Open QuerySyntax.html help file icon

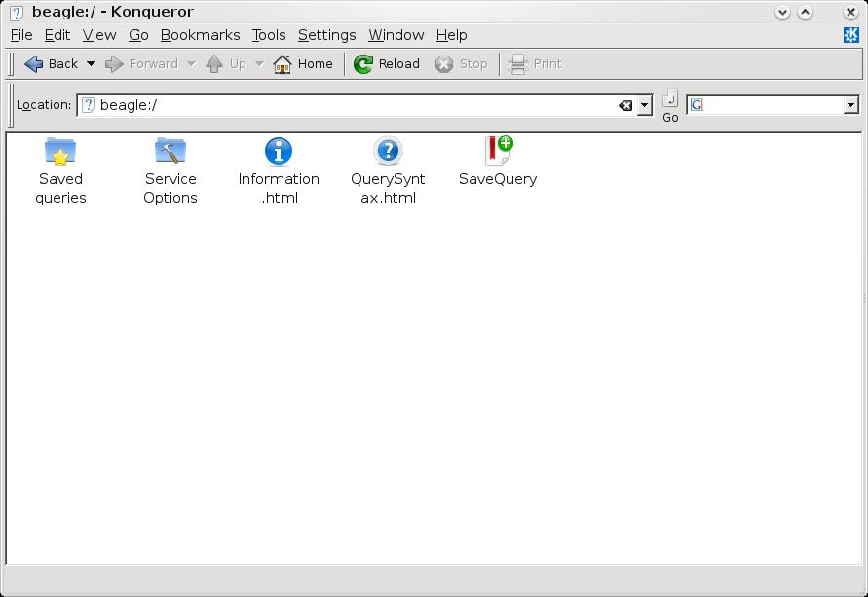click(x=388, y=151)
